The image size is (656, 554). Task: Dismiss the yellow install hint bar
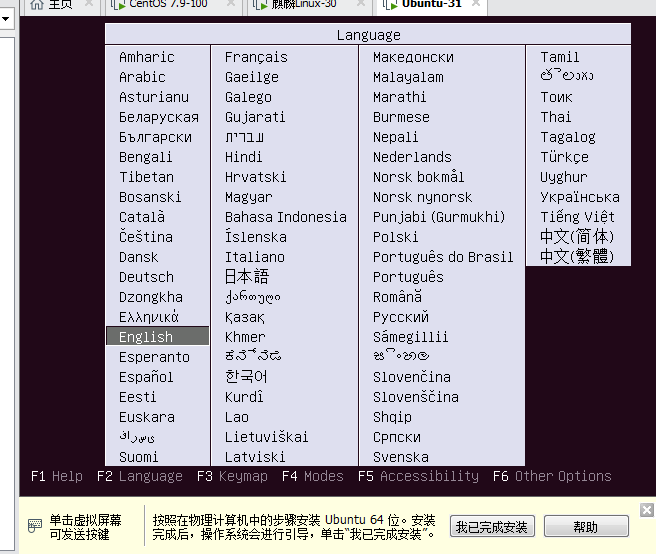coord(647,510)
